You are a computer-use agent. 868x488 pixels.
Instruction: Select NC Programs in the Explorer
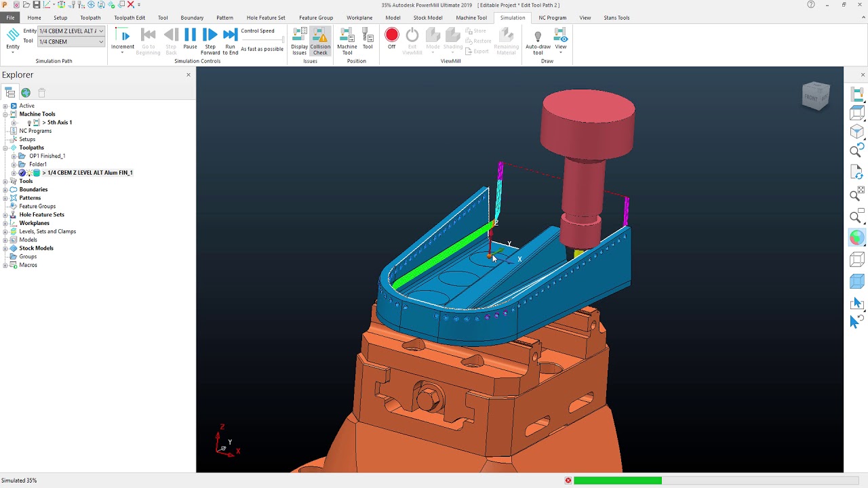coord(35,131)
